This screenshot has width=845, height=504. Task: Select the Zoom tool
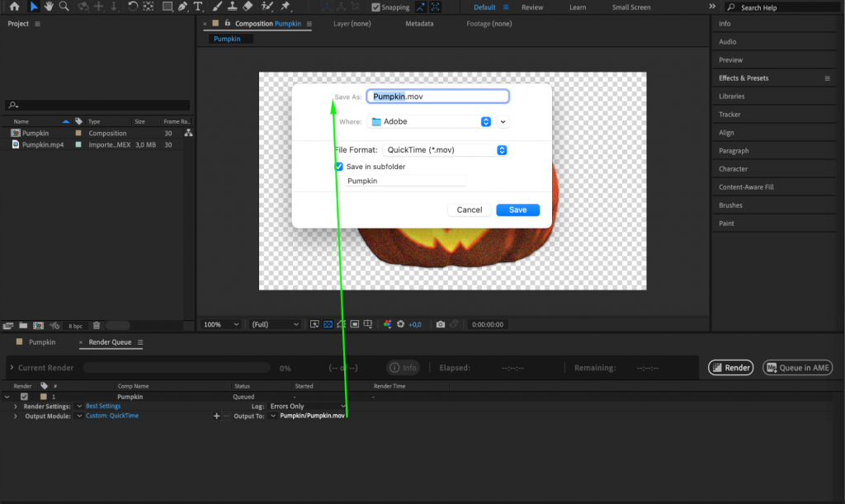coord(64,7)
